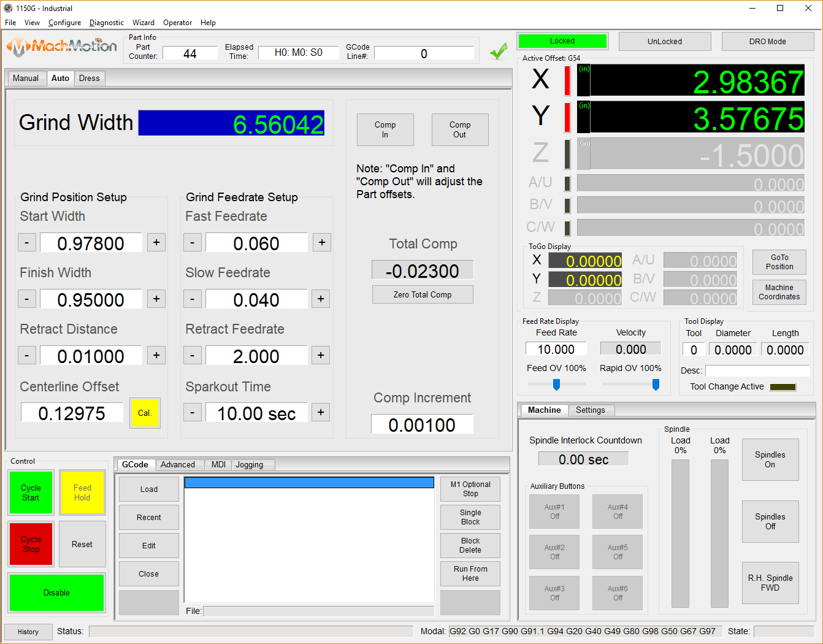Decrease Retract Feedrate with minus button

pos(193,356)
